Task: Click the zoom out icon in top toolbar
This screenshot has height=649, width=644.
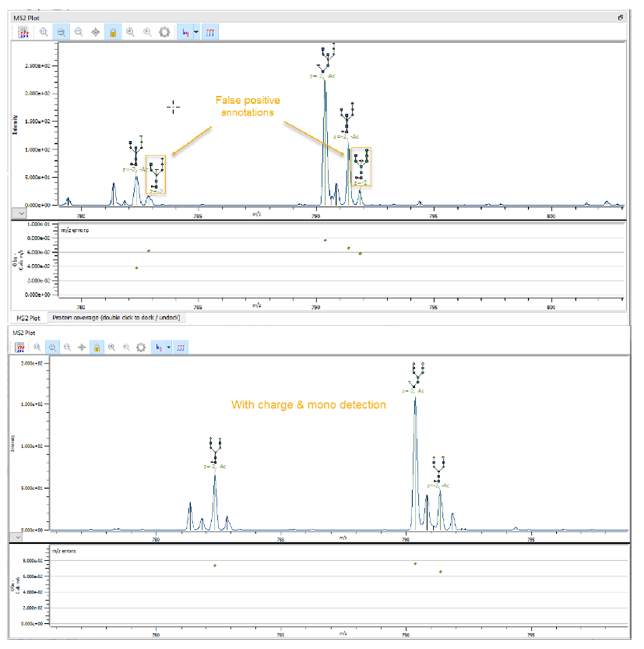Action: click(78, 32)
